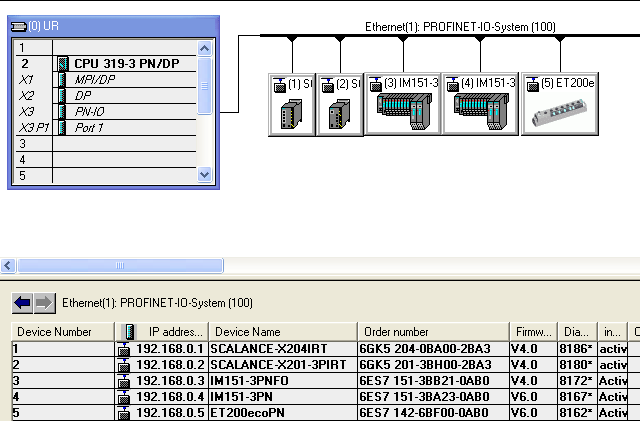Select the SCALANCE-X201-3PIRT device name cell
The height and width of the screenshot is (421, 640).
pyautogui.click(x=283, y=365)
